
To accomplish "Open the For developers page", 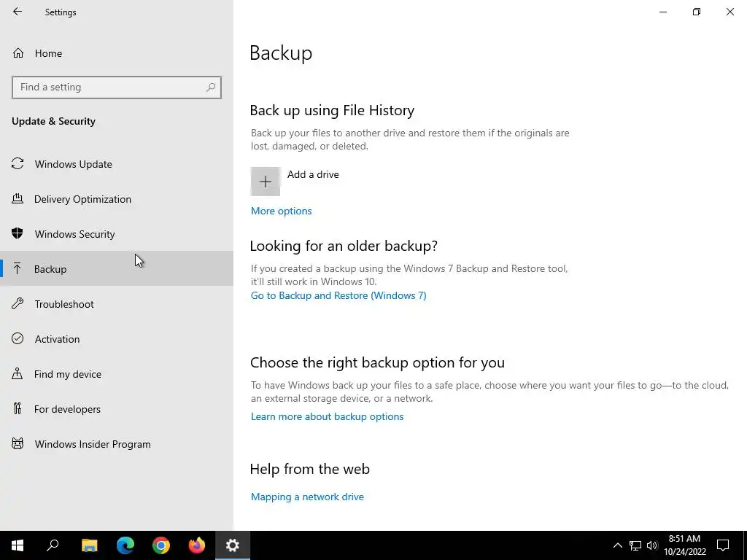I will click(117, 408).
